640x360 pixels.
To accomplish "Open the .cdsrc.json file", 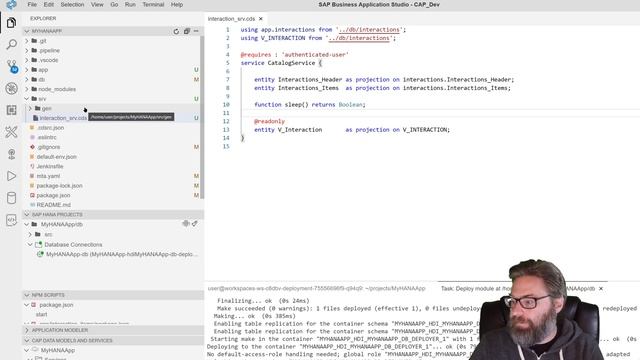I will coord(50,128).
